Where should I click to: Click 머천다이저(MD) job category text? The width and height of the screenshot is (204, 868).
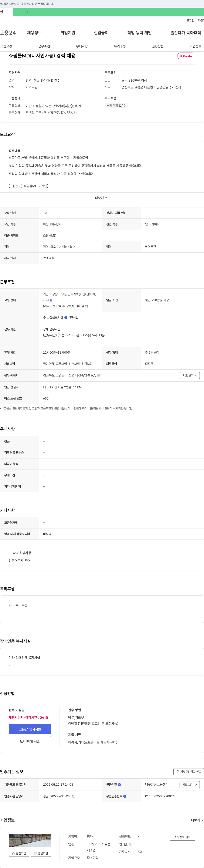pyautogui.click(x=53, y=224)
